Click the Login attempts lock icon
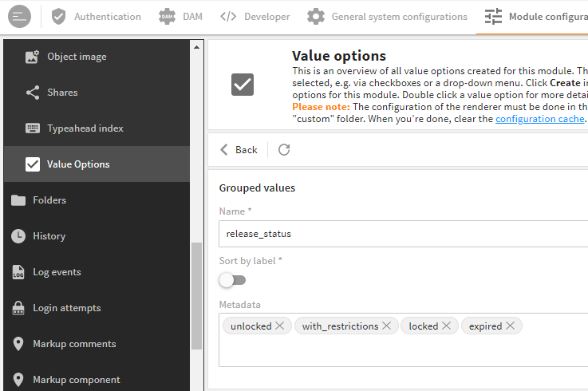 (x=18, y=308)
